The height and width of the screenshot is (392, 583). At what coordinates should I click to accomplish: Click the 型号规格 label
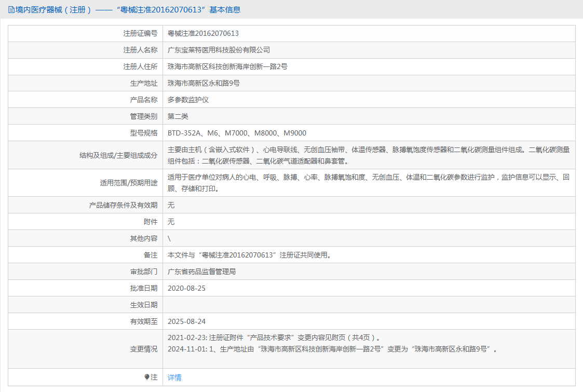(144, 133)
